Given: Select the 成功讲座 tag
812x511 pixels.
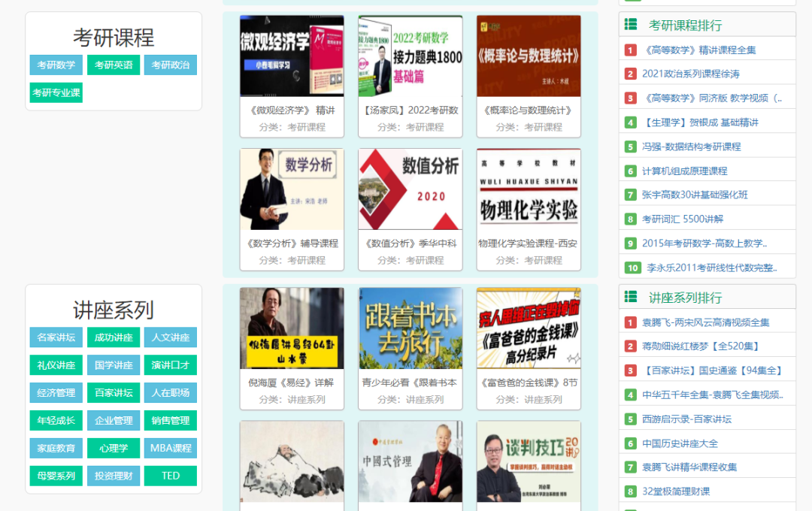Looking at the screenshot, I should point(114,337).
